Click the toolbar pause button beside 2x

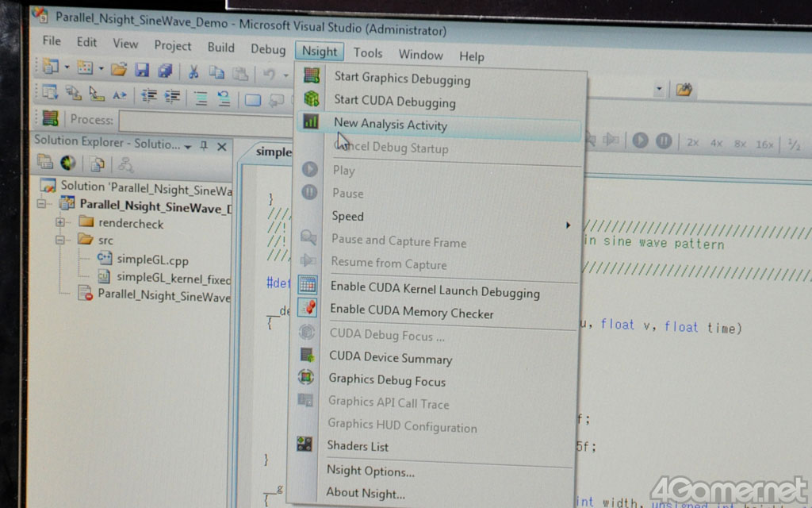pyautogui.click(x=664, y=141)
